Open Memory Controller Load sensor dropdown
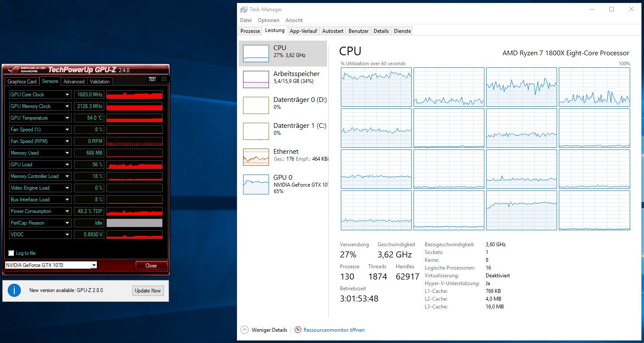The width and height of the screenshot is (644, 343). click(67, 176)
